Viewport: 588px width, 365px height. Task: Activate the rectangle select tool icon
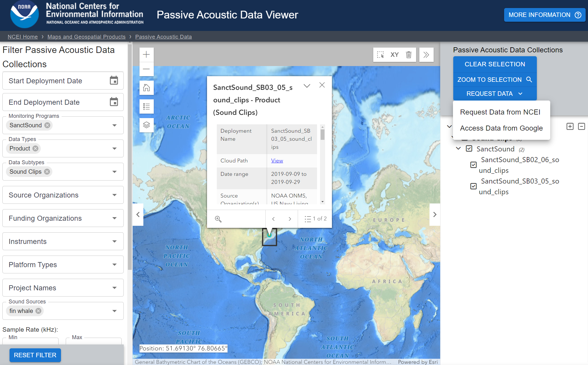coord(380,55)
